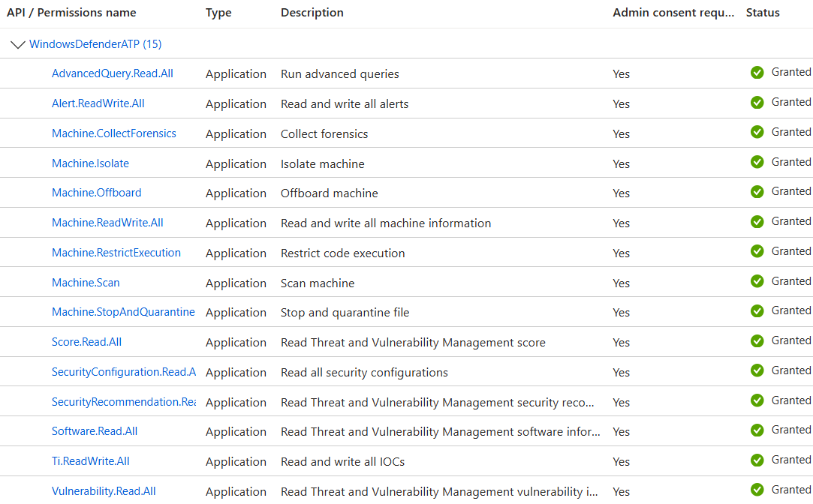The height and width of the screenshot is (504, 813).
Task: Click green check icon in Machine.Scan row
Action: tap(757, 281)
